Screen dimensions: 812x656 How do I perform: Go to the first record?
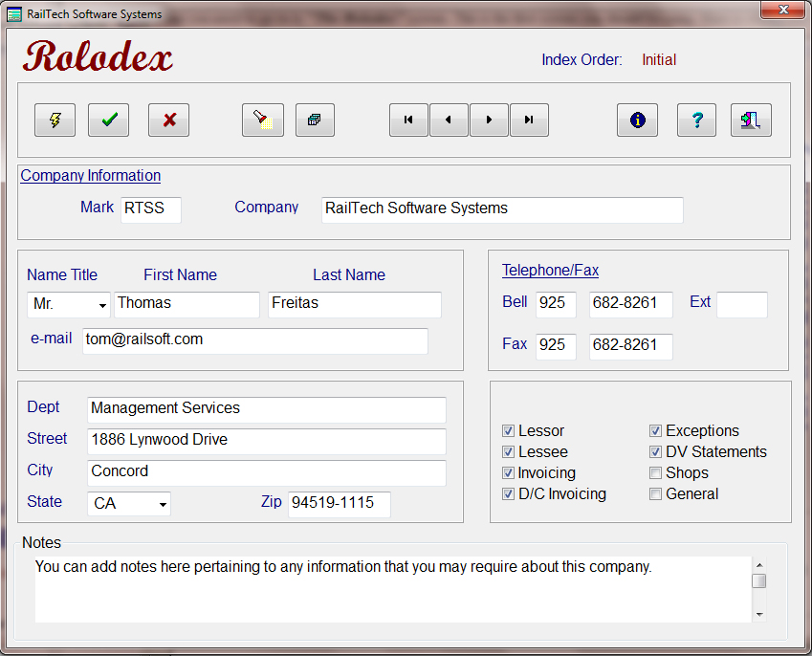[x=408, y=120]
